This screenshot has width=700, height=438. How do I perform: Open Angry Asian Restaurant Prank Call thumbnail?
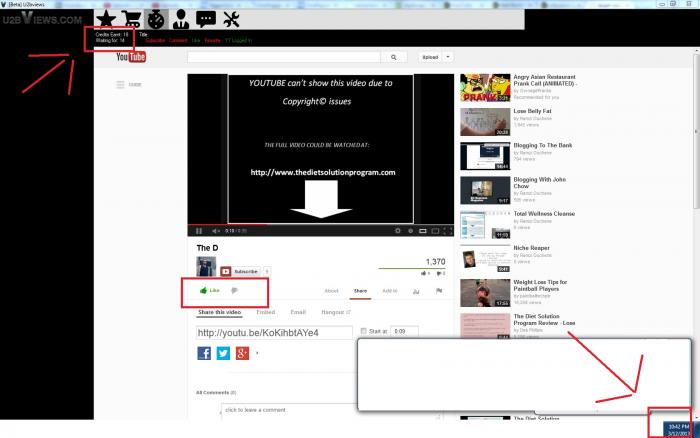pyautogui.click(x=485, y=88)
